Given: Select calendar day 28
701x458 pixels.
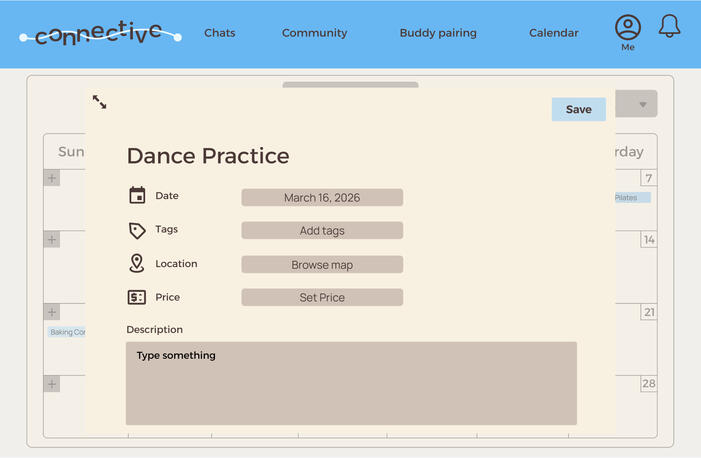Looking at the screenshot, I should 649,384.
